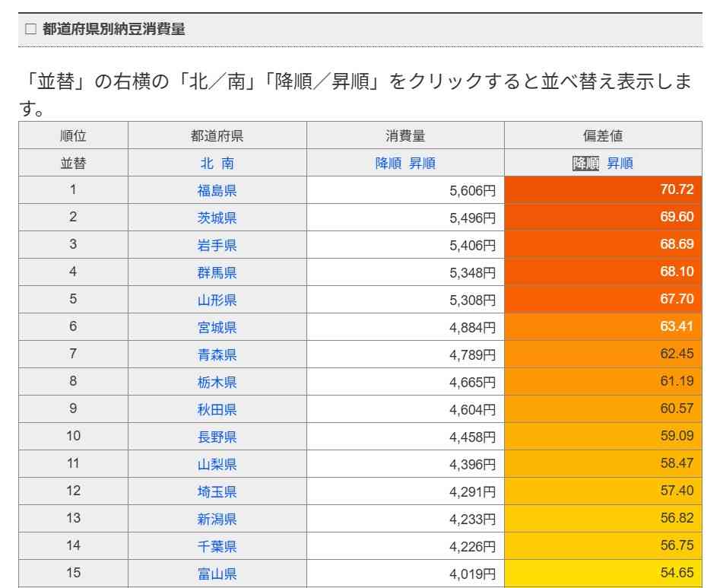Open the 富山県 link

pos(217,574)
